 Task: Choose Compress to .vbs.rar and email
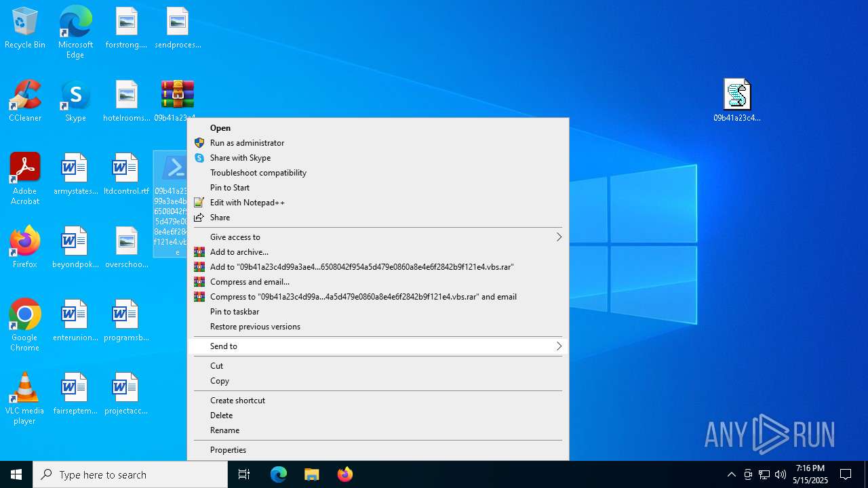(378, 297)
